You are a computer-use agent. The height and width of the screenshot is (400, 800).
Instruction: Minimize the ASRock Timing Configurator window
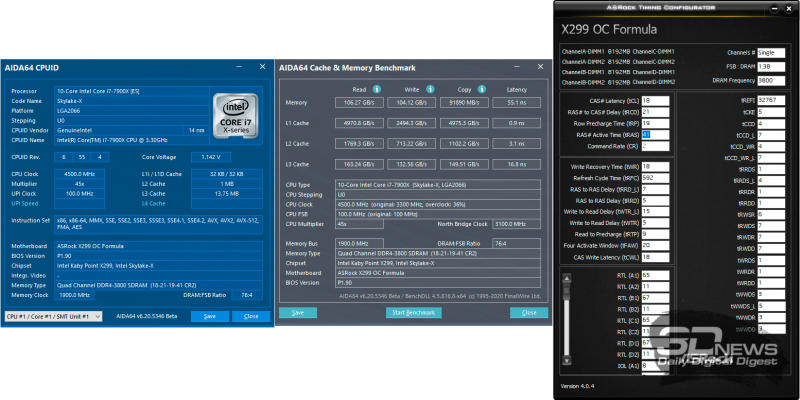tap(775, 8)
